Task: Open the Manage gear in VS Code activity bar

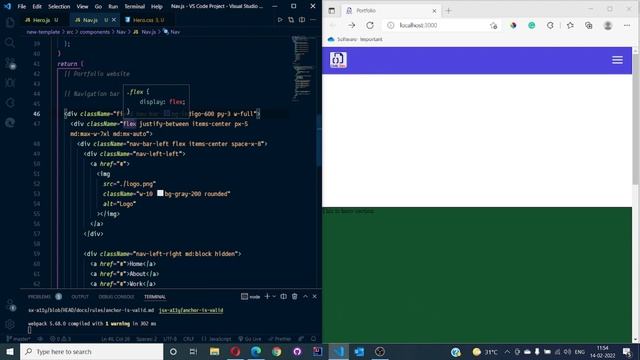Action: coord(10,324)
